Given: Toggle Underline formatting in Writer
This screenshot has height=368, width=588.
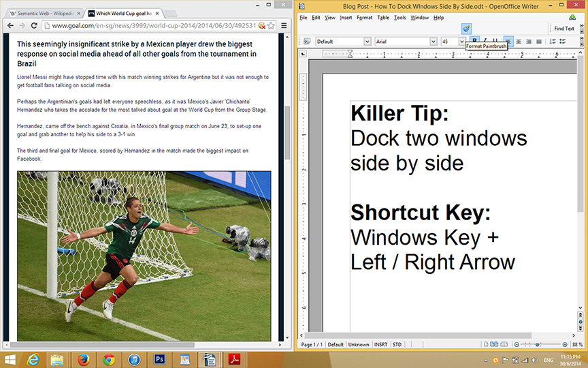Looking at the screenshot, I should 495,40.
